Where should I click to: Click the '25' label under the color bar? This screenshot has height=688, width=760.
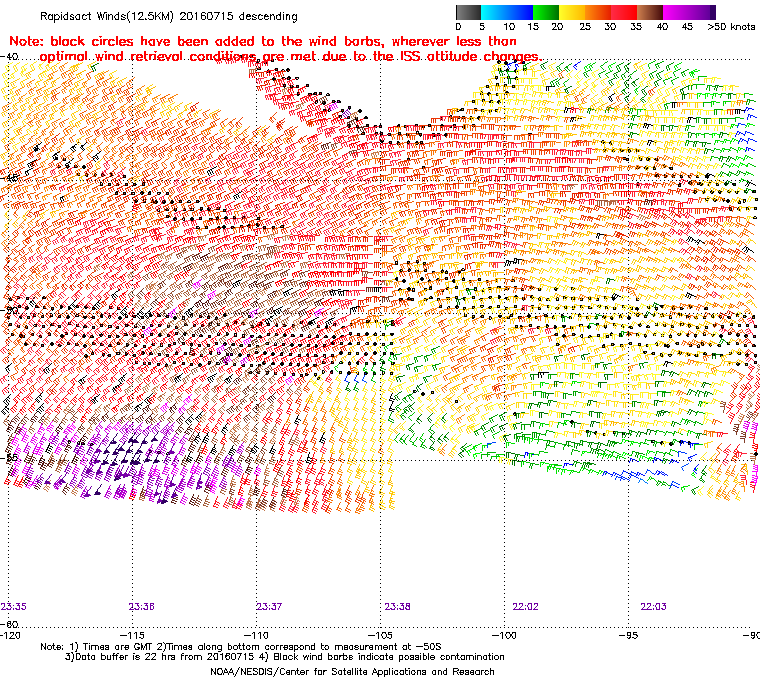click(585, 27)
